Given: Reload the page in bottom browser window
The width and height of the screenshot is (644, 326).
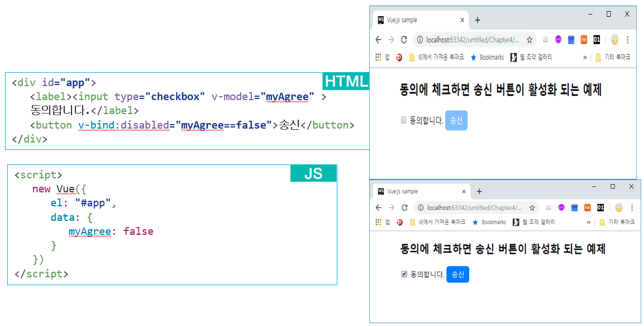Looking at the screenshot, I should pos(404,207).
